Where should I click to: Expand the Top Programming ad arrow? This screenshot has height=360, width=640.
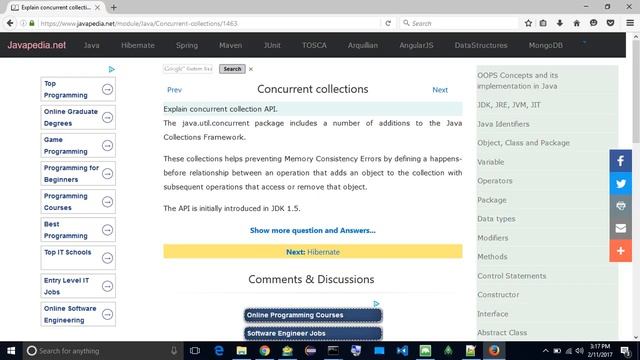[107, 89]
